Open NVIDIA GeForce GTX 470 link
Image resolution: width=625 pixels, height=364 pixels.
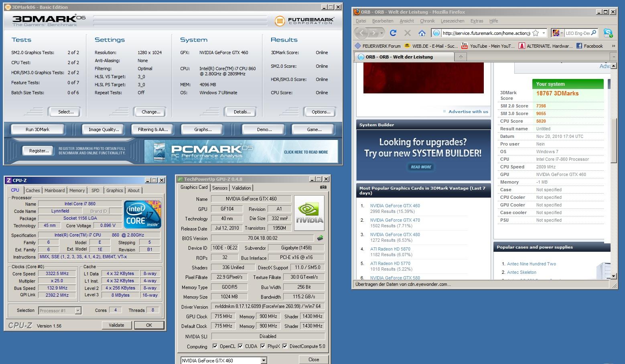395,220
